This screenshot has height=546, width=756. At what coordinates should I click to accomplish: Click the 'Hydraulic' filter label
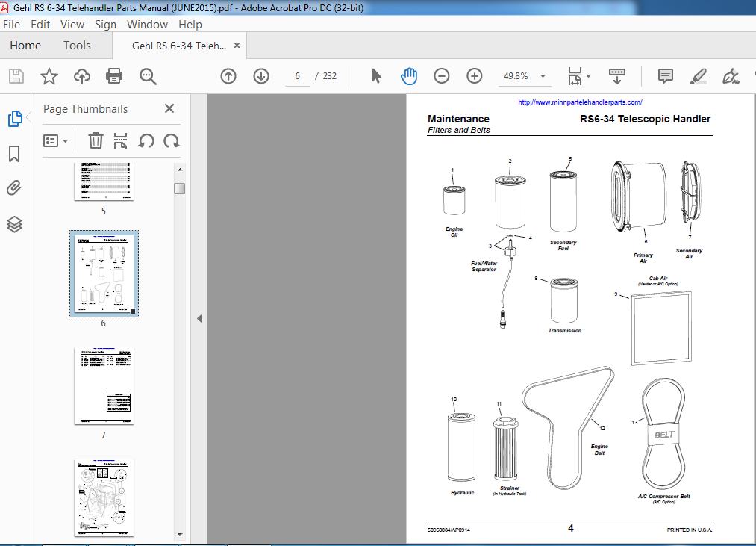pyautogui.click(x=463, y=493)
